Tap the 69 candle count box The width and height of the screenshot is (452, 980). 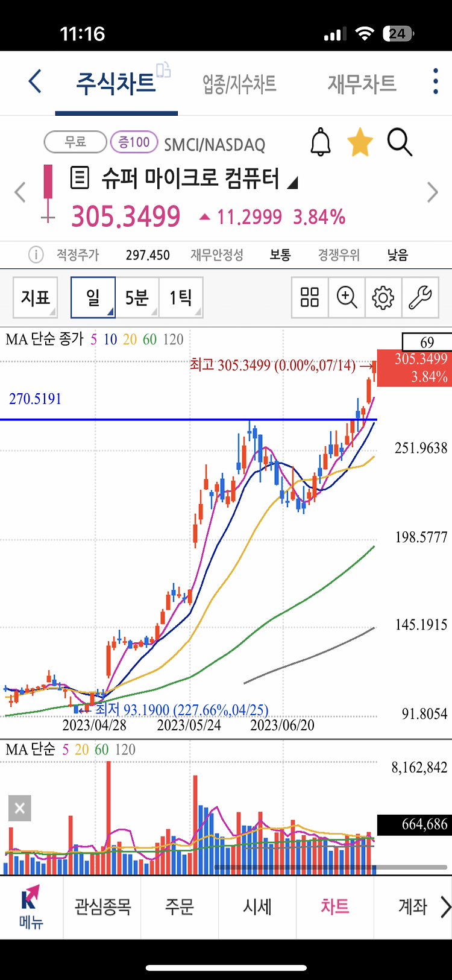[427, 342]
